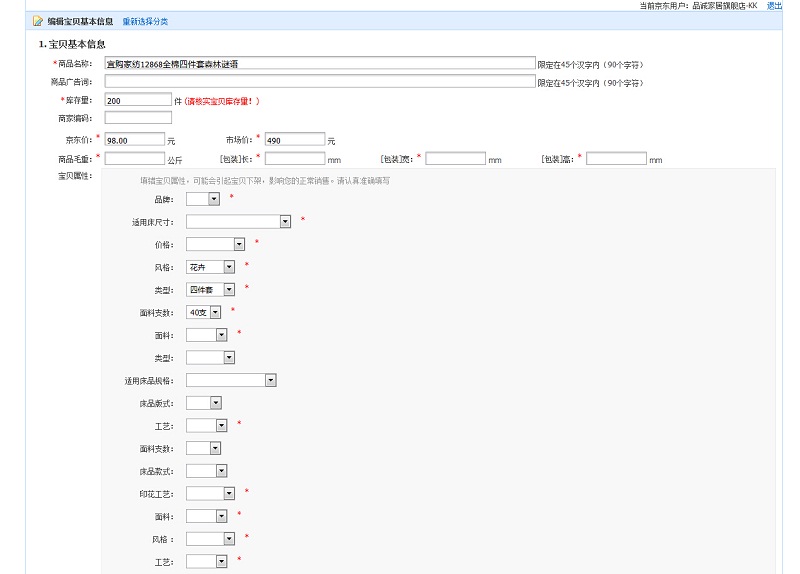Select the 商家编码 input field
This screenshot has width=800, height=574.
coord(138,118)
